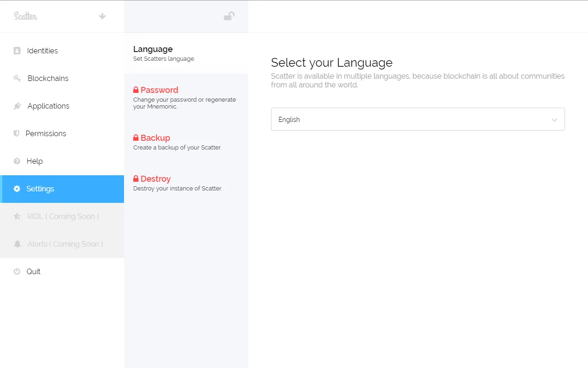The width and height of the screenshot is (588, 368).
Task: Select Permissions in the sidebar
Action: pos(62,133)
